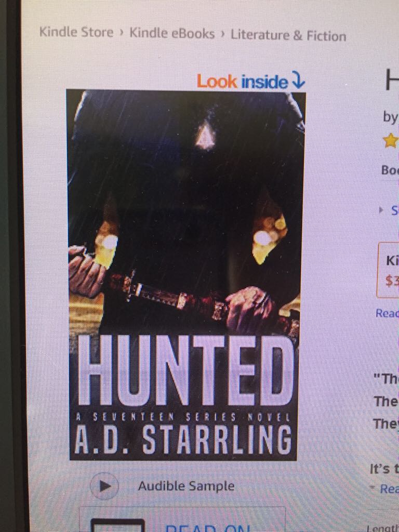Click the gold star rating icon
The height and width of the screenshot is (532, 399).
391,140
